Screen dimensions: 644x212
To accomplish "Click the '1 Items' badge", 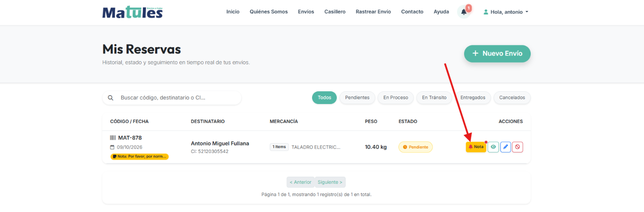I will (279, 147).
